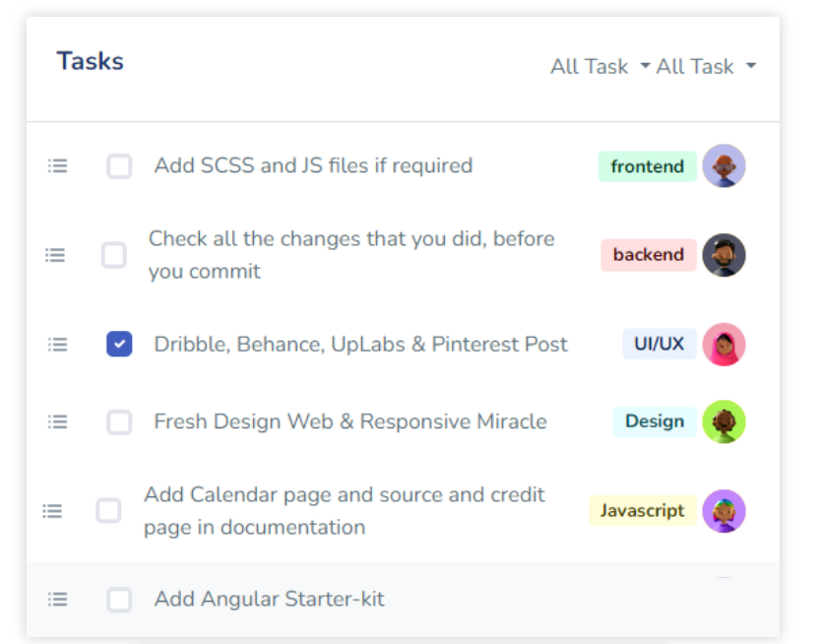Viewport: 818px width, 644px height.
Task: Click the UI/UX tag badge
Action: (x=659, y=345)
